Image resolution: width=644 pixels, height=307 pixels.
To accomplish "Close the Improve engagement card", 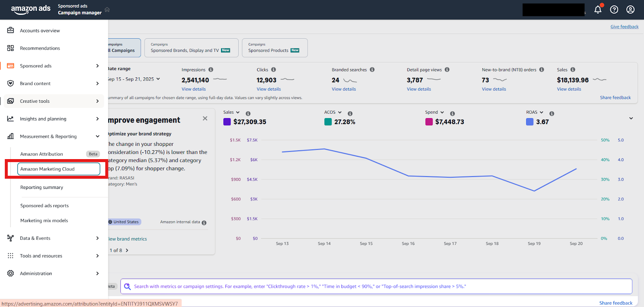I will [x=205, y=118].
